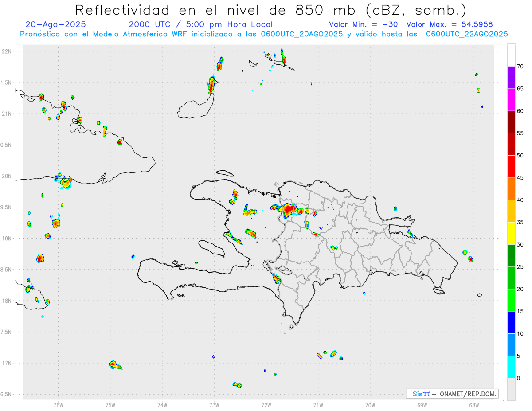Image resolution: width=532 pixels, height=411 pixels.
Task: Click the '22N' latitude label
Action: 7,51
